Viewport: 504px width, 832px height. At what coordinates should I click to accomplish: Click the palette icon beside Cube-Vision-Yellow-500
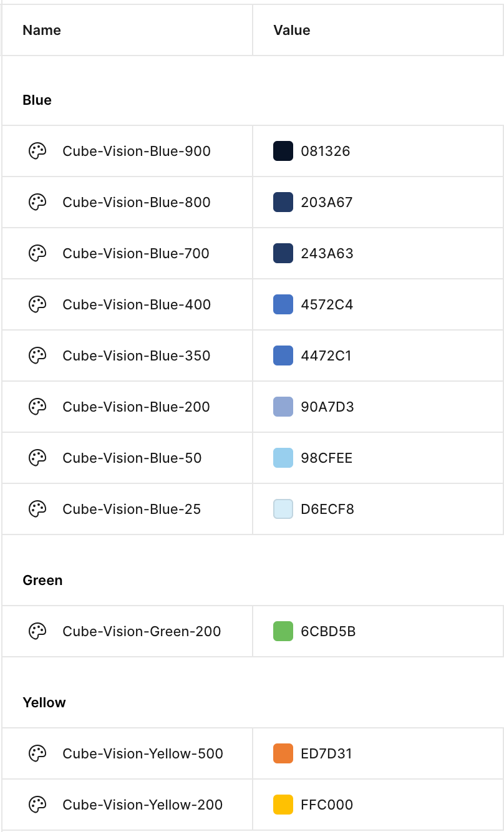click(x=37, y=753)
